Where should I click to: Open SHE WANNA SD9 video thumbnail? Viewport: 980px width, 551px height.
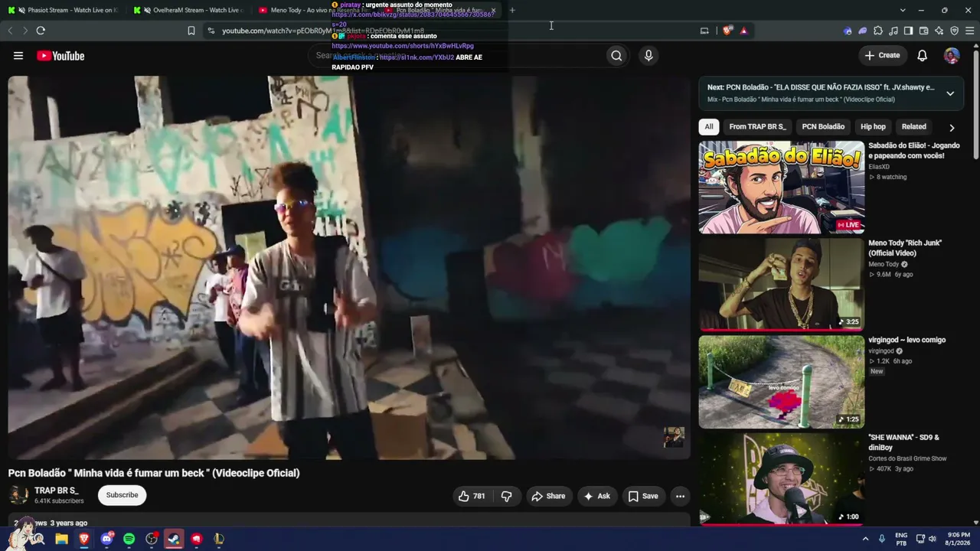point(781,479)
